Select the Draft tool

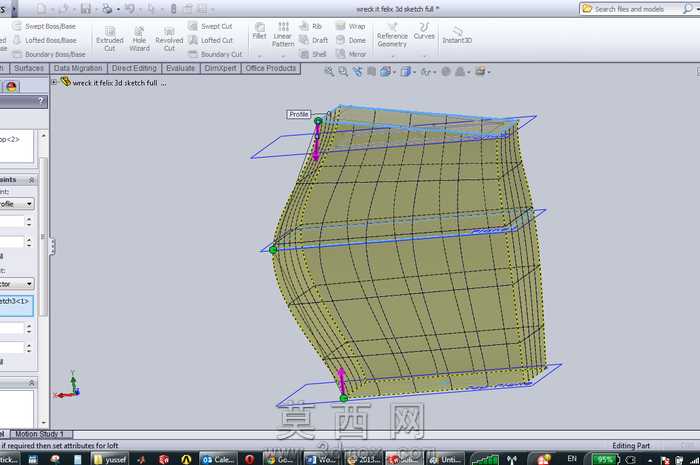[313, 40]
